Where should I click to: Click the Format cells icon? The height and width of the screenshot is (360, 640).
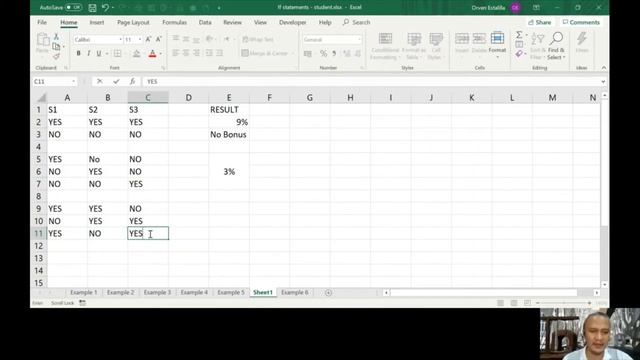[497, 38]
